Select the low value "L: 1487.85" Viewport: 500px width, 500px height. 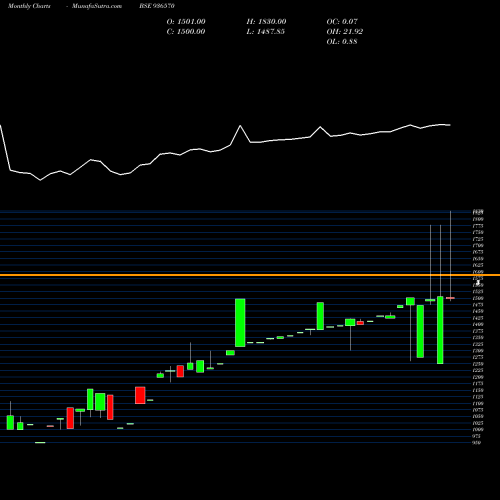(266, 31)
